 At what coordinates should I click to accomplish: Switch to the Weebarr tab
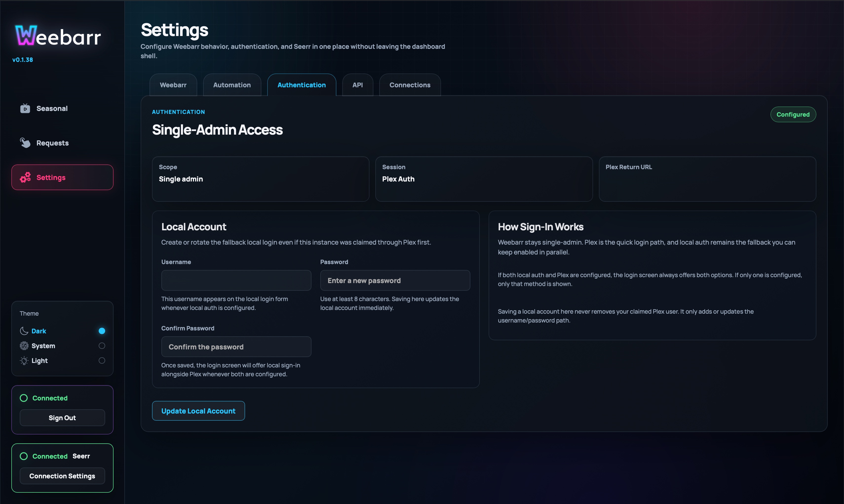click(173, 85)
